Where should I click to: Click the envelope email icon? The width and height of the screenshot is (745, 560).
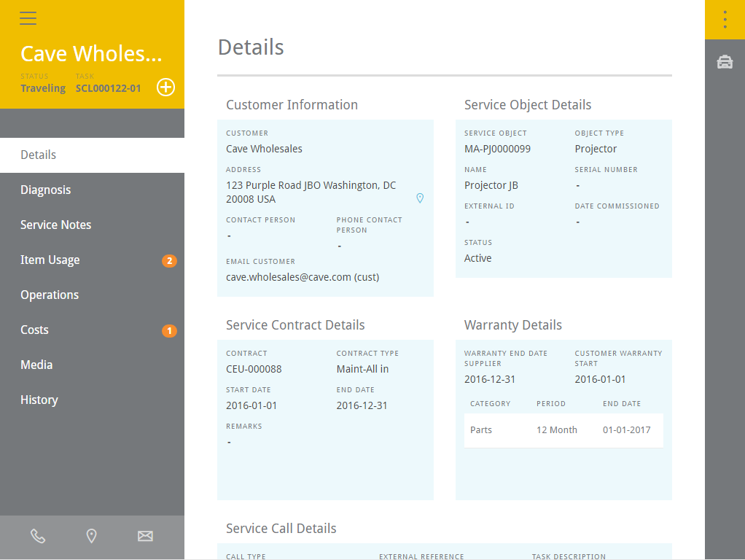(x=146, y=537)
